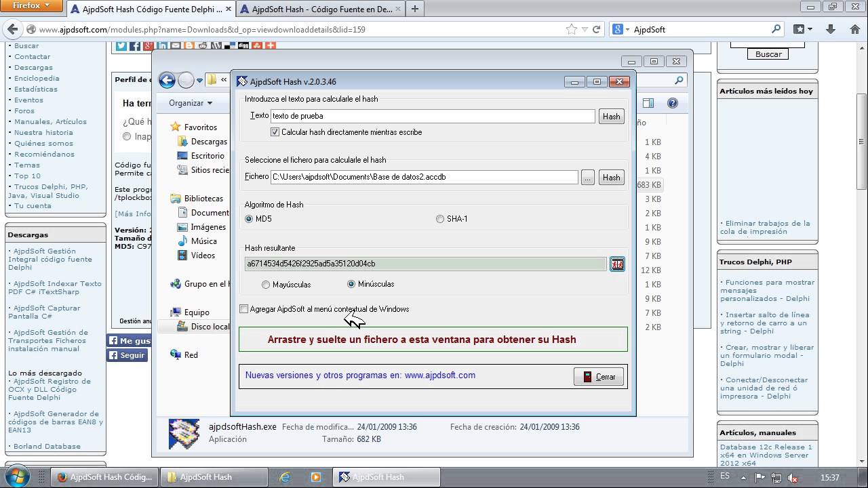
Task: Open Firefox bookmarks menu icon
Action: (x=804, y=29)
